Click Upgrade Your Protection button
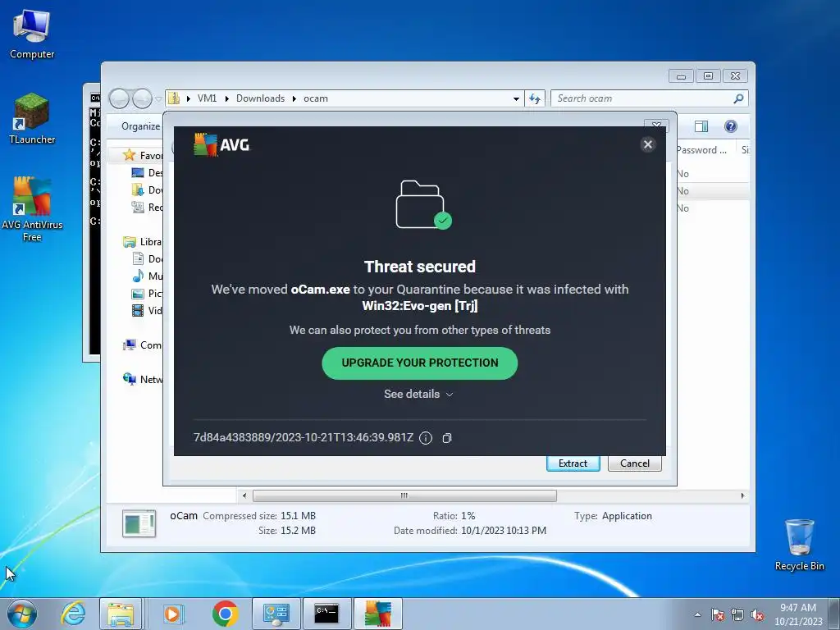 coord(419,363)
